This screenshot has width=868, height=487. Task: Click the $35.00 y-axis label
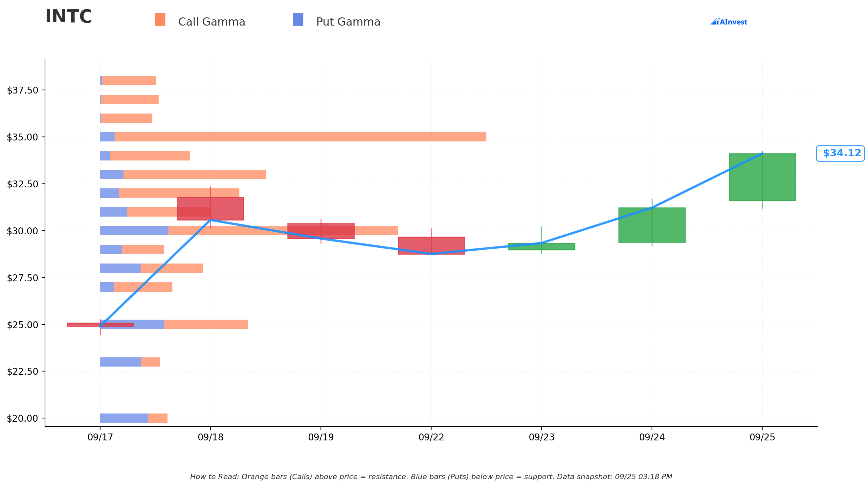[23, 137]
